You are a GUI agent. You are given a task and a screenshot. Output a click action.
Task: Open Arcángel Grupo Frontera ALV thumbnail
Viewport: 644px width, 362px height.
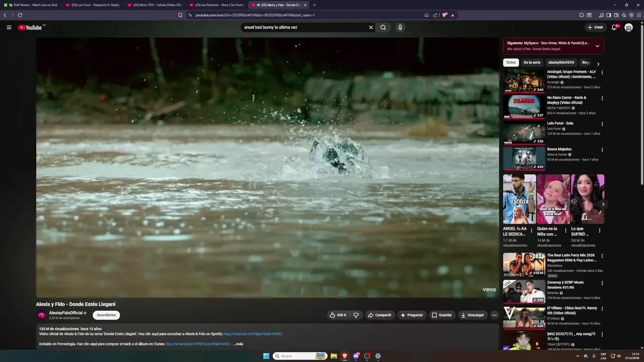tap(524, 81)
